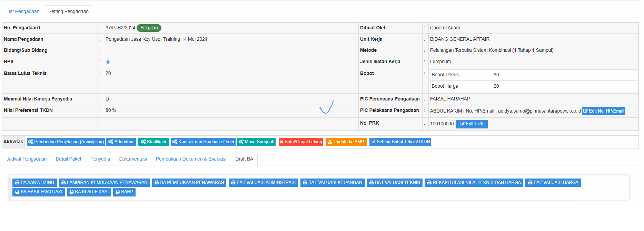Click the BAHP print button

tap(124, 192)
